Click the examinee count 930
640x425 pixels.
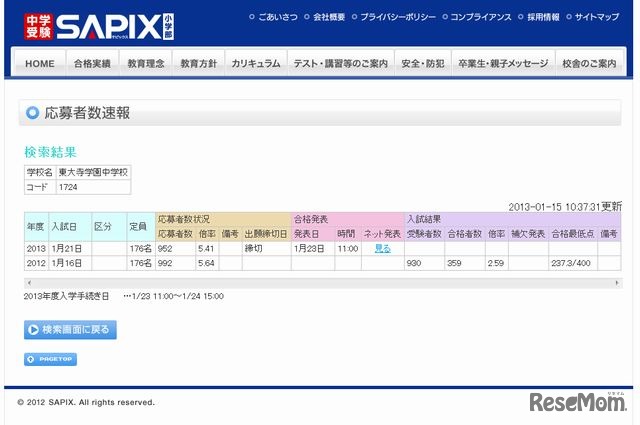click(413, 263)
